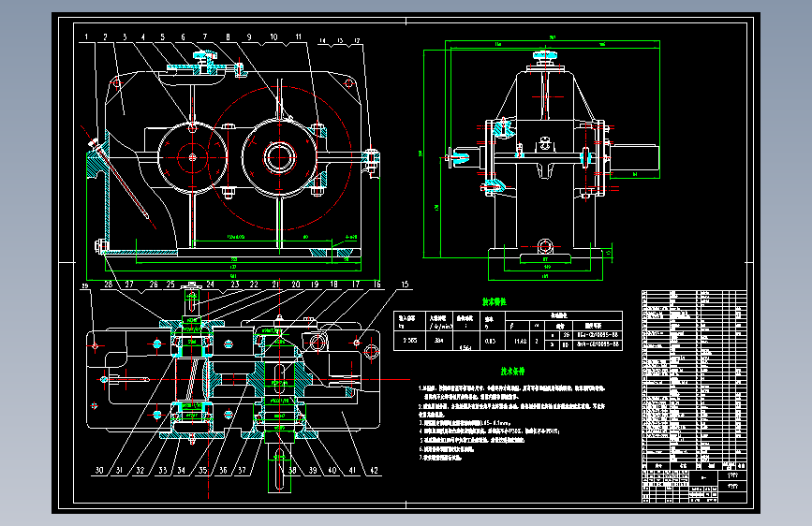The image size is (812, 526).
Task: Click part callout number 16 in plan view
Action: pyautogui.click(x=376, y=285)
